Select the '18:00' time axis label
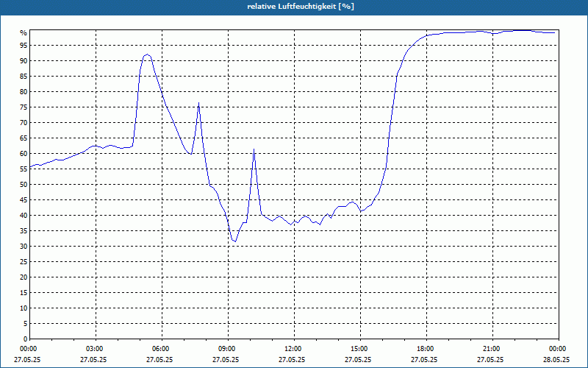Viewport: 588px width, 368px height. pos(426,349)
